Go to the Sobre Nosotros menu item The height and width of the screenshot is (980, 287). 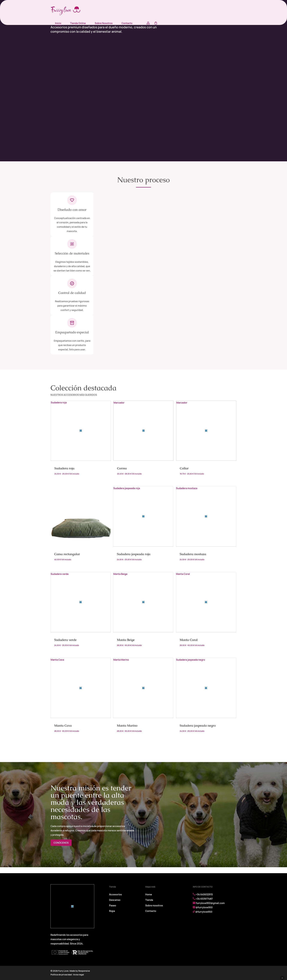[104, 23]
